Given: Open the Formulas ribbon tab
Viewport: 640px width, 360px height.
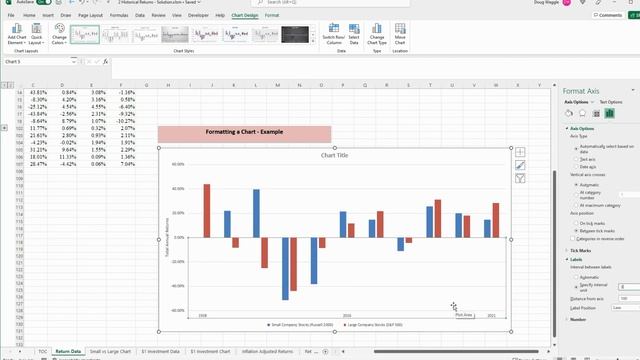Looking at the screenshot, I should [x=119, y=15].
